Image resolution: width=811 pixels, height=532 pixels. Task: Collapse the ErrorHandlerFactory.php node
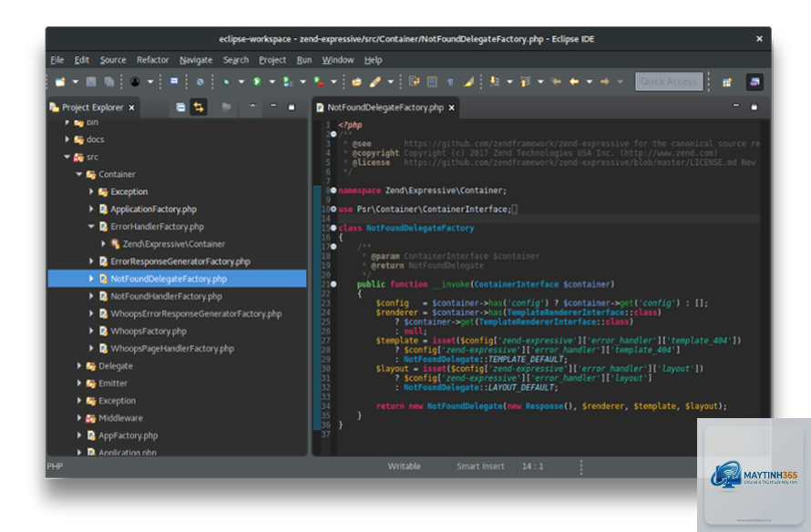(x=91, y=227)
